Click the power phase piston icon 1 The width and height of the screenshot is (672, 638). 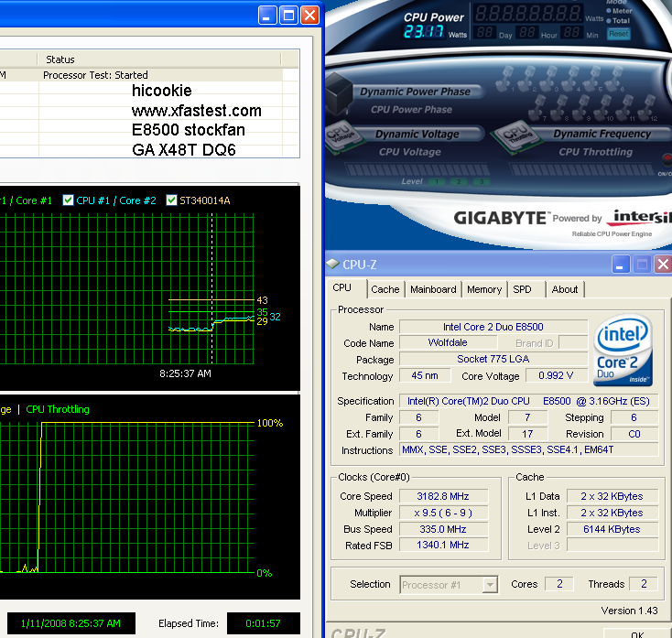[x=505, y=79]
